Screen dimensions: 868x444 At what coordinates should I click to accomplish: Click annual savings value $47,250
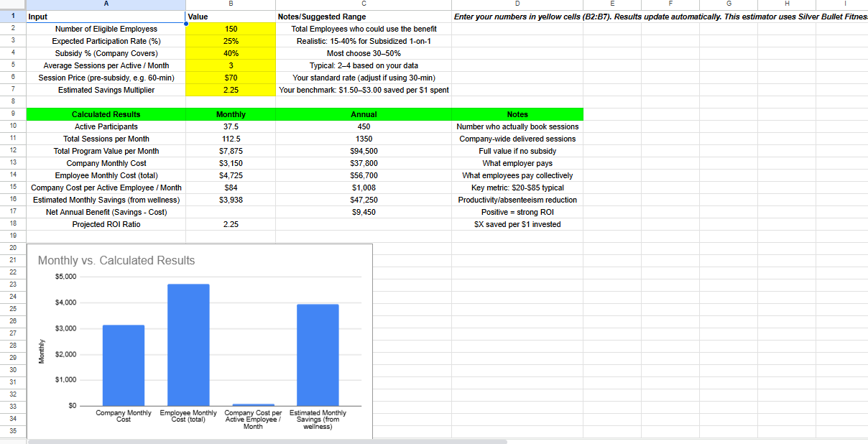tap(364, 200)
